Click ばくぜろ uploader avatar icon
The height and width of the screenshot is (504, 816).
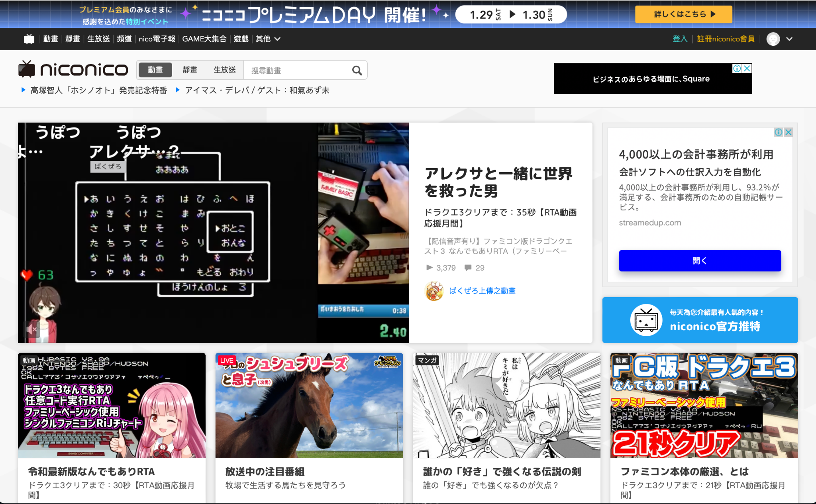pos(434,291)
